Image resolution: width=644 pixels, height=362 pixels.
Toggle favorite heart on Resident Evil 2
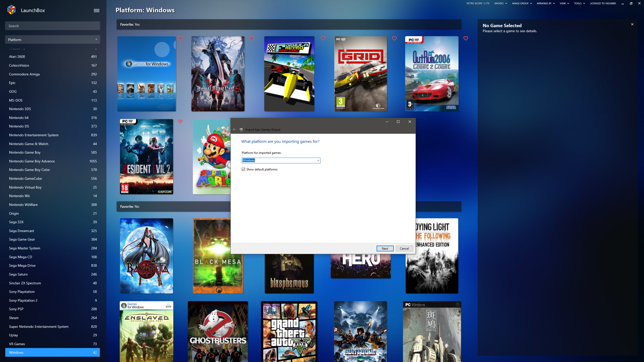180,121
